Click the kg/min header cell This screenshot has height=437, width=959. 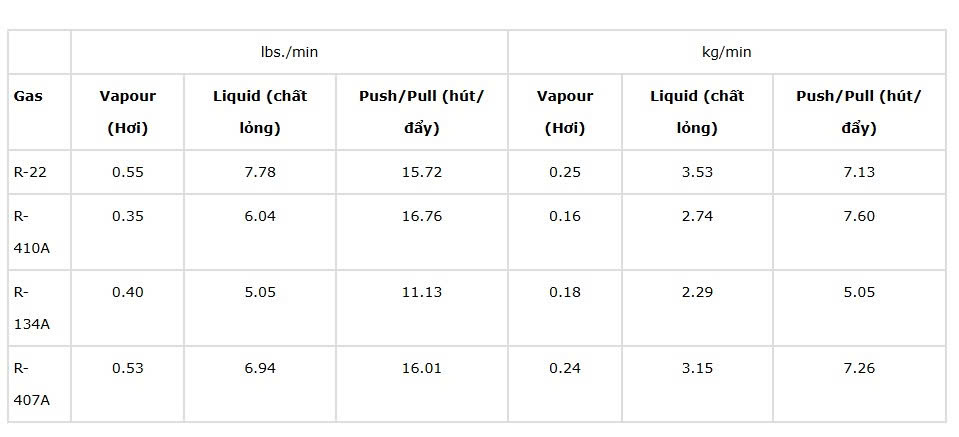pos(726,52)
